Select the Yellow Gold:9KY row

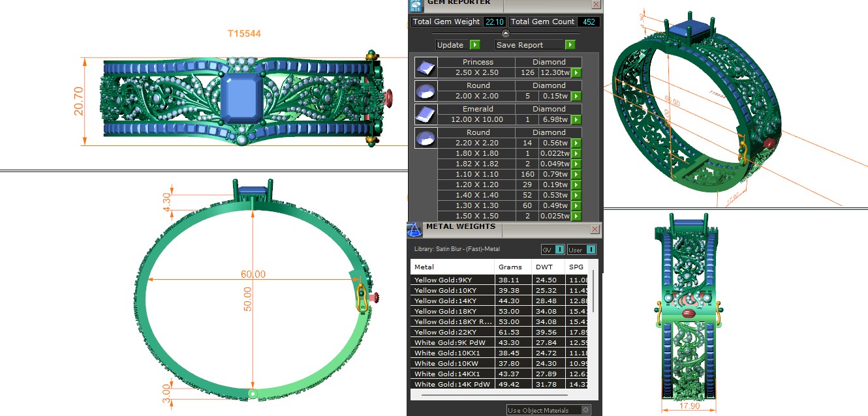[x=500, y=280]
